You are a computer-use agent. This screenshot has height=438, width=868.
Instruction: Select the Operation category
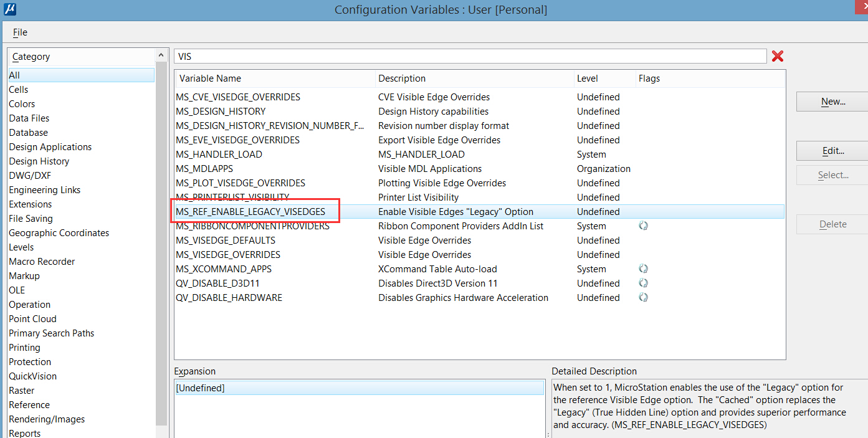[x=29, y=305]
